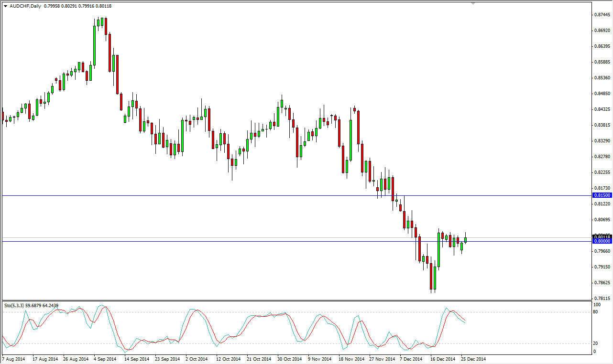Image resolution: width=613 pixels, height=364 pixels.
Task: Click the most recent green candlestick on the chart
Action: (464, 239)
